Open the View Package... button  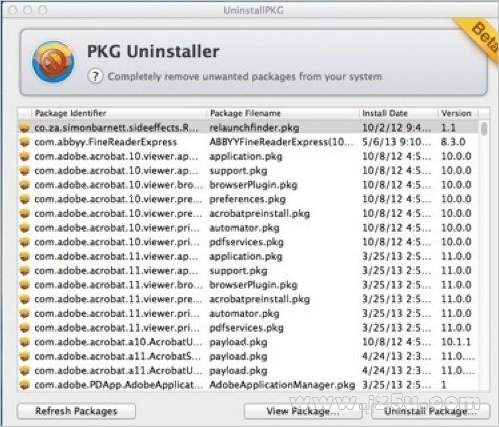tap(303, 411)
